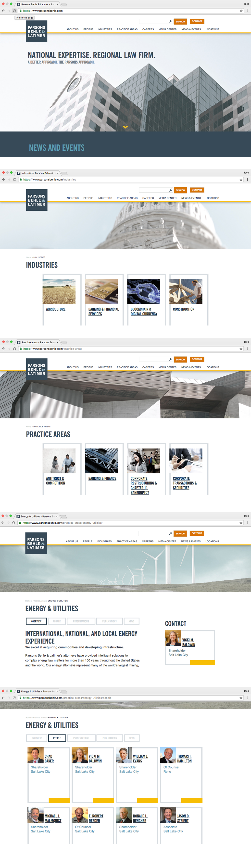This screenshot has height=868, width=251.
Task: Open F. ROBERT REEDER's profile link
Action: tap(96, 819)
